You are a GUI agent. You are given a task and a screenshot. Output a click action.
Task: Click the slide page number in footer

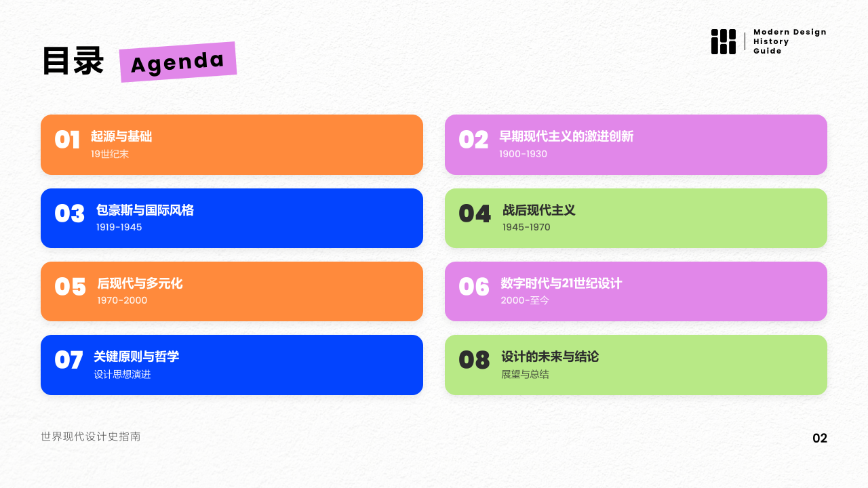[820, 439]
